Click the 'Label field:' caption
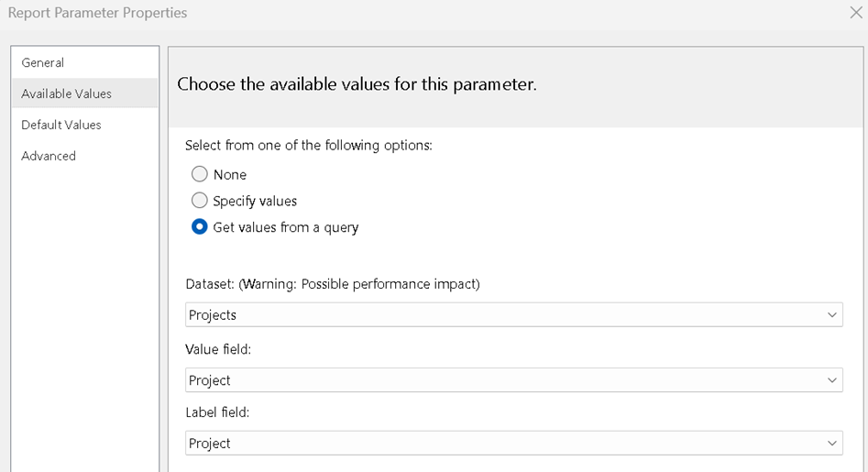The height and width of the screenshot is (472, 868). pyautogui.click(x=217, y=412)
